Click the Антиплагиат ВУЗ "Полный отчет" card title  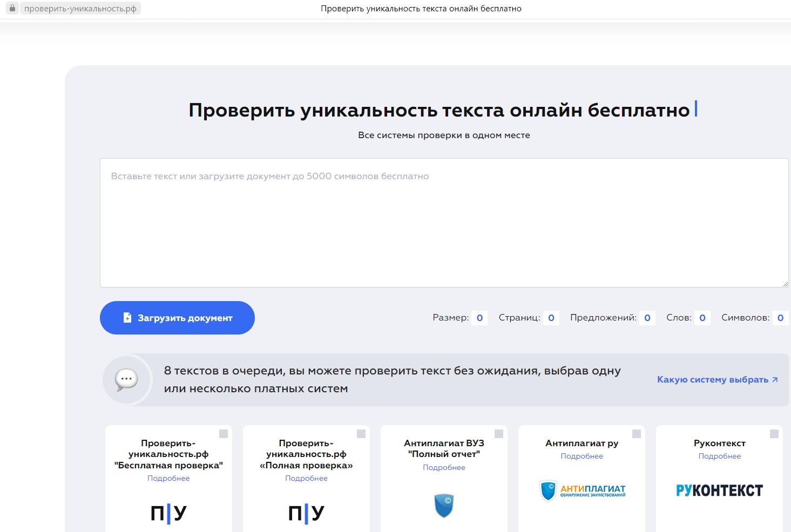[x=444, y=448]
